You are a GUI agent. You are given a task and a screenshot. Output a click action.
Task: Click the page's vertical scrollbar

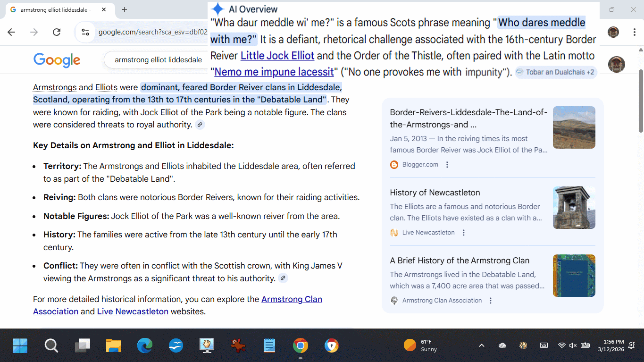[x=640, y=101]
